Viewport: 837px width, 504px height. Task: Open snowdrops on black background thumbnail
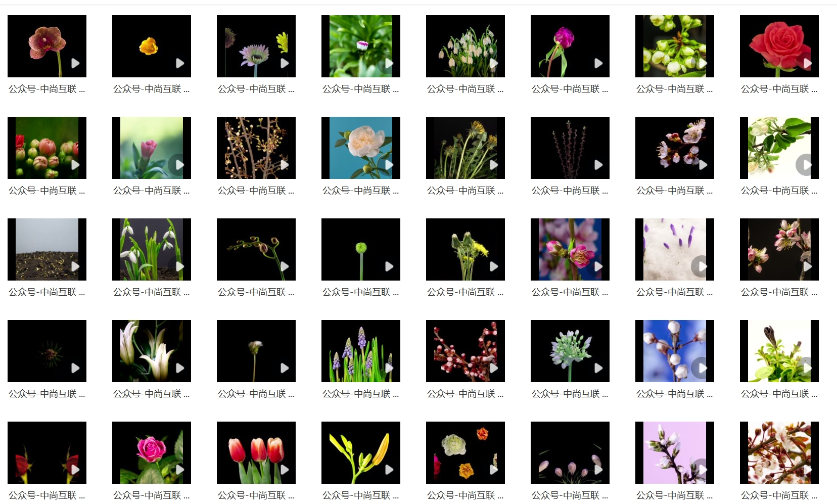tap(466, 46)
